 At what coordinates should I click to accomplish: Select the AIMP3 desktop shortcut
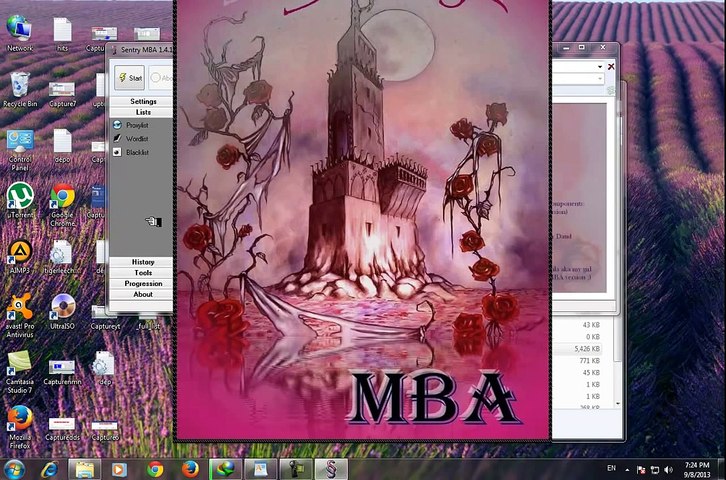tap(20, 257)
